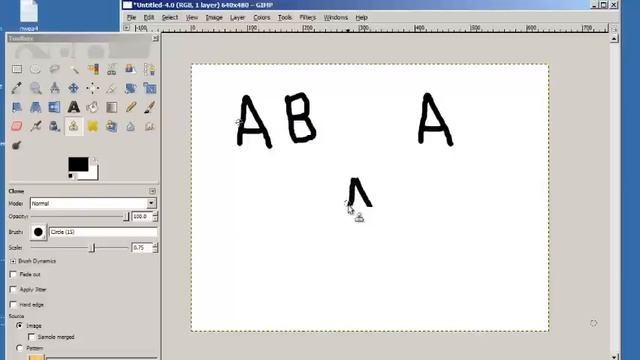Select the Airbrush tool
Image resolution: width=640 pixels, height=360 pixels.
tap(36, 127)
